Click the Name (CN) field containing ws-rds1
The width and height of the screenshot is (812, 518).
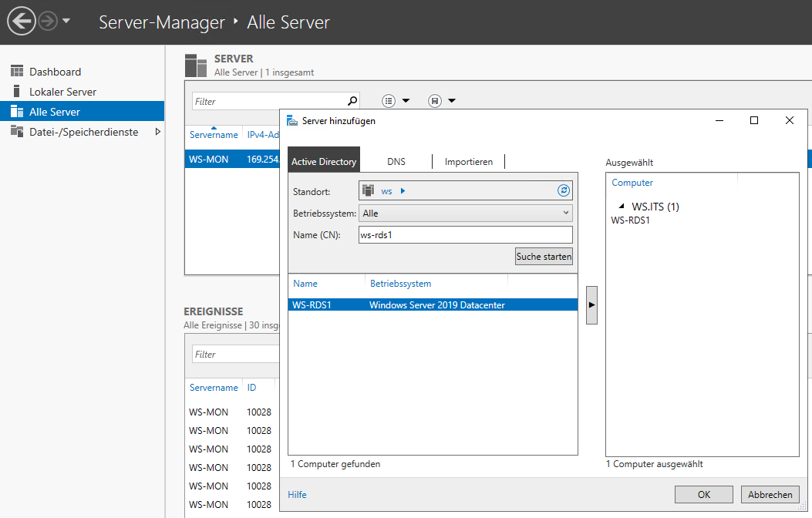466,234
